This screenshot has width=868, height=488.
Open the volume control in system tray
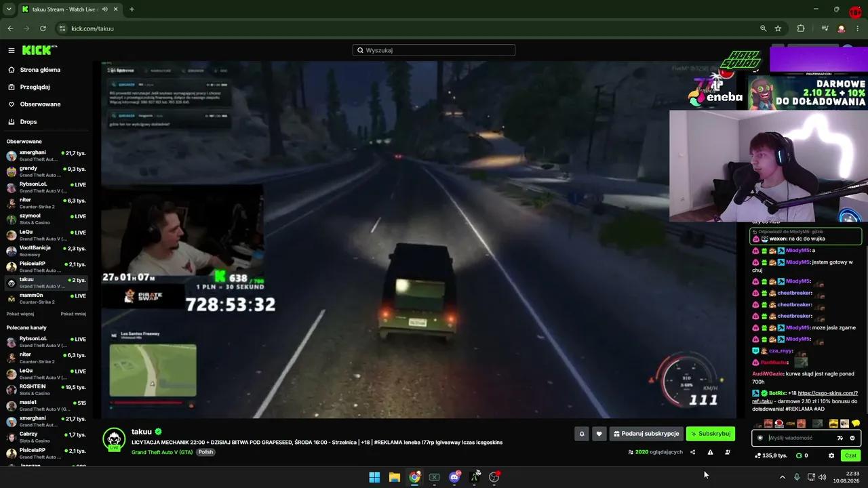[x=823, y=477]
